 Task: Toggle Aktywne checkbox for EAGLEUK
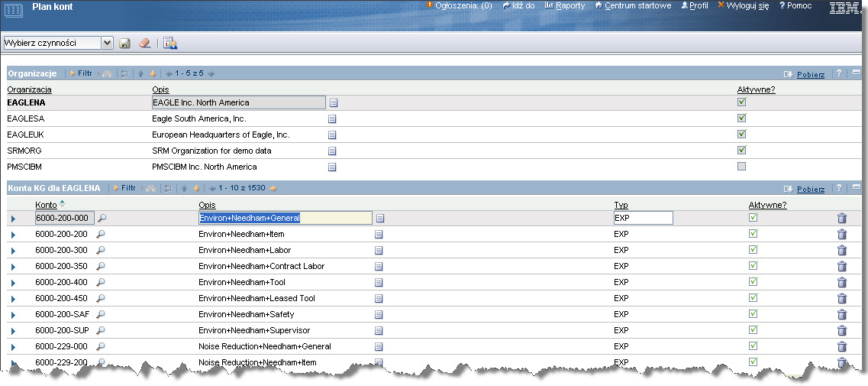(x=742, y=134)
